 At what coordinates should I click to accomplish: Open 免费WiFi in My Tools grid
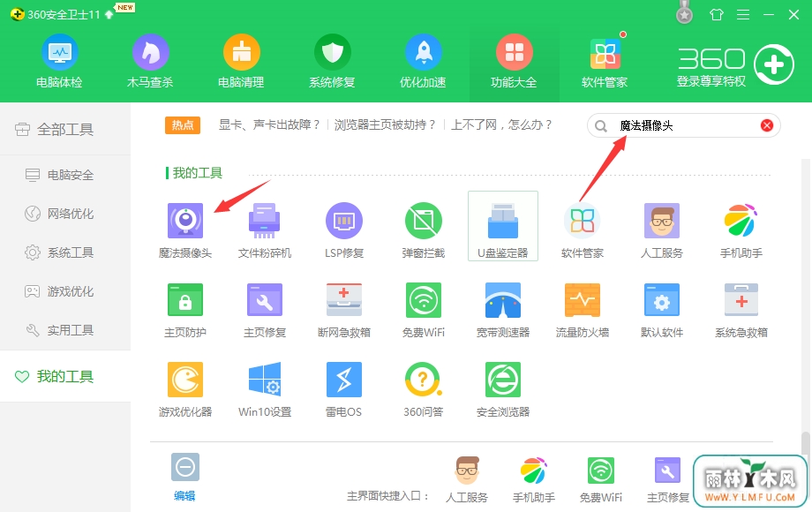pyautogui.click(x=423, y=310)
